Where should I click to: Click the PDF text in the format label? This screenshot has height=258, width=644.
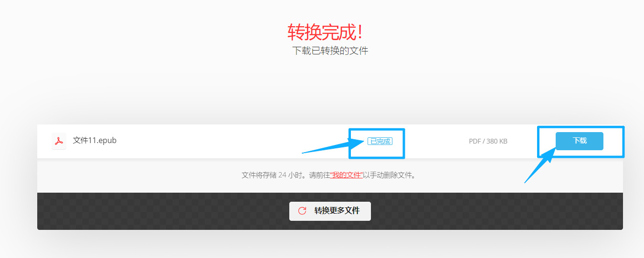[475, 142]
